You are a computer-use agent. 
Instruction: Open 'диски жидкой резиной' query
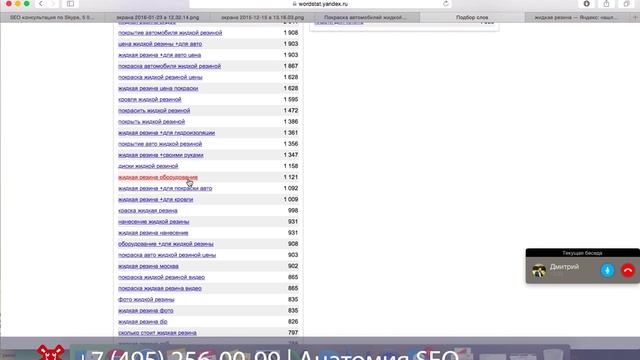pyautogui.click(x=148, y=166)
